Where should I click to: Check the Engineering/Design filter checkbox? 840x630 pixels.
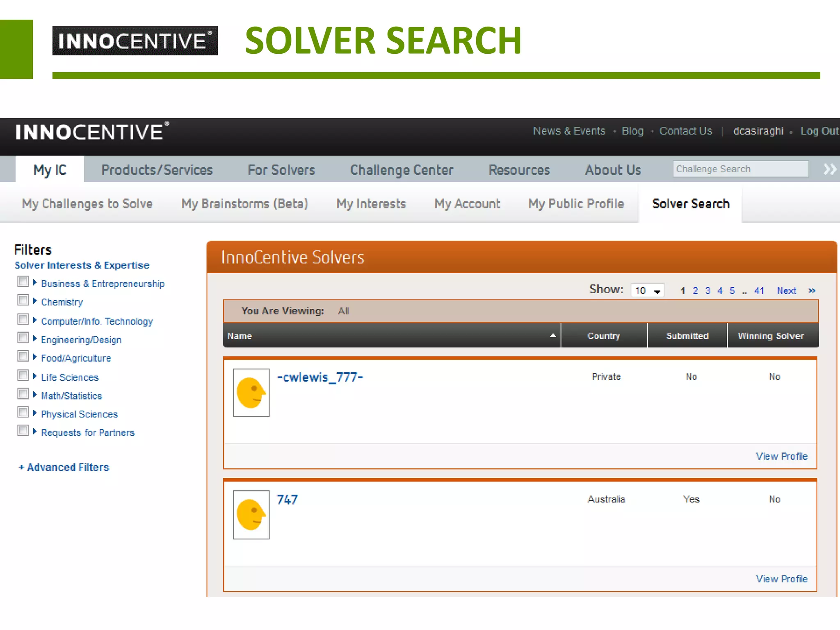tap(23, 338)
